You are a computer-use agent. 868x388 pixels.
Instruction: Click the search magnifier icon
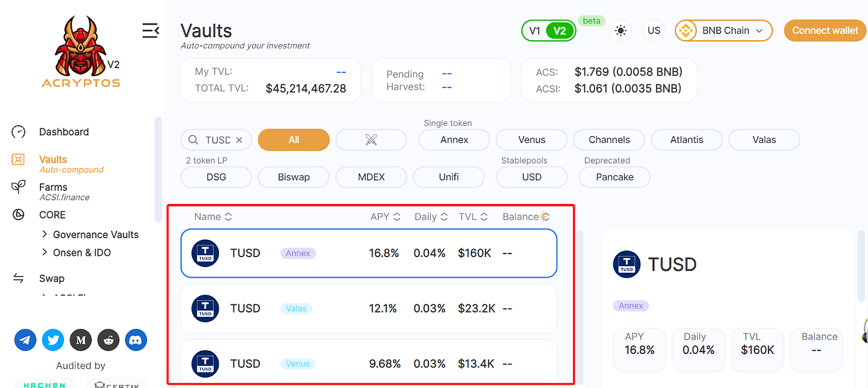coord(193,140)
